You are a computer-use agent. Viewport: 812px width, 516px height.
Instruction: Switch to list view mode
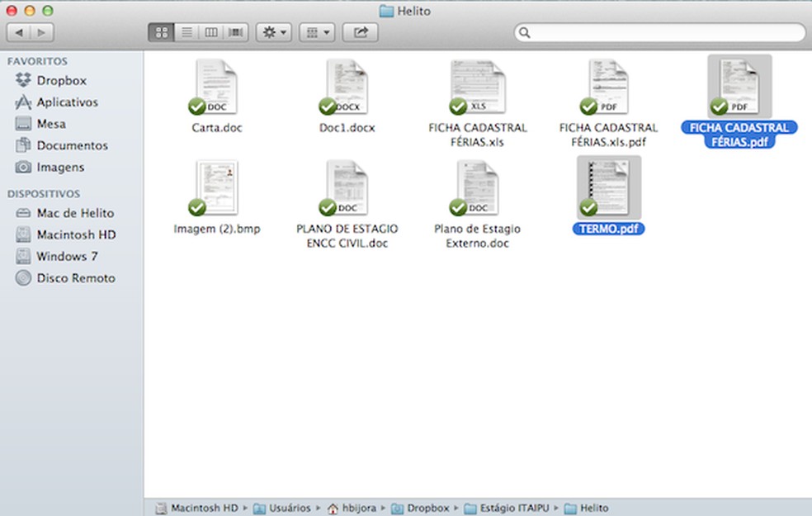pos(186,33)
